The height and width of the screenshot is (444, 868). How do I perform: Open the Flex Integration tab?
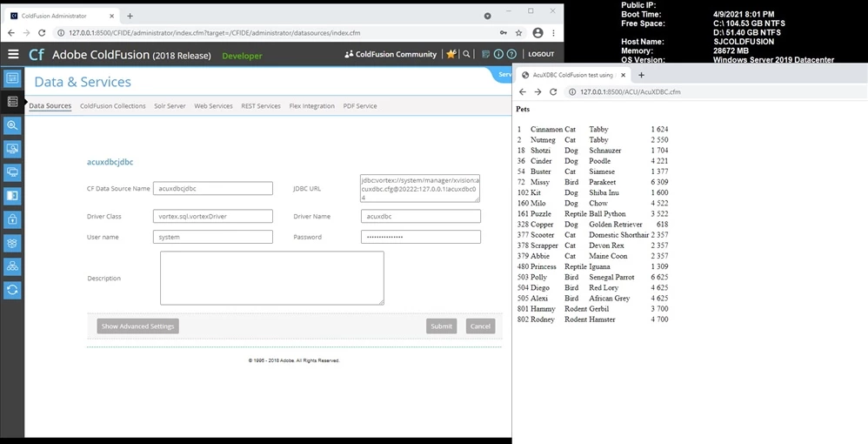[311, 106]
